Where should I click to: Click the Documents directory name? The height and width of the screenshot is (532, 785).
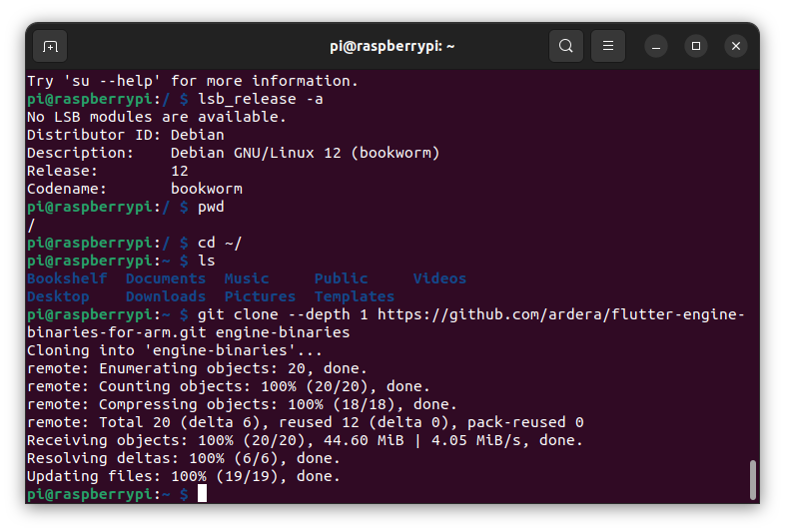[x=166, y=278]
